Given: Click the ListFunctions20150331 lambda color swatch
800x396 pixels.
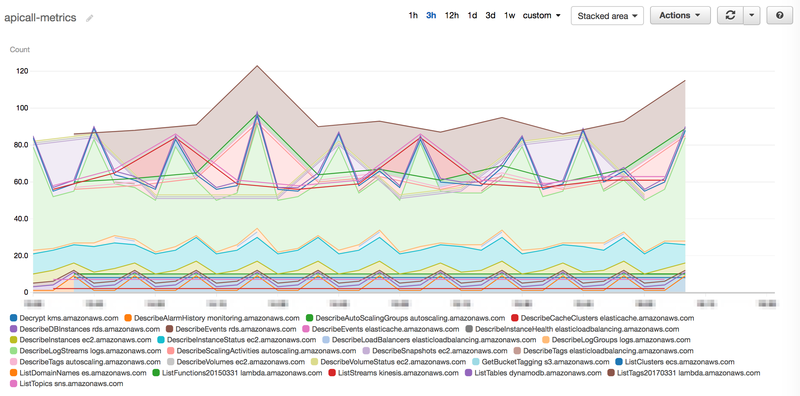Looking at the screenshot, I should 155,373.
